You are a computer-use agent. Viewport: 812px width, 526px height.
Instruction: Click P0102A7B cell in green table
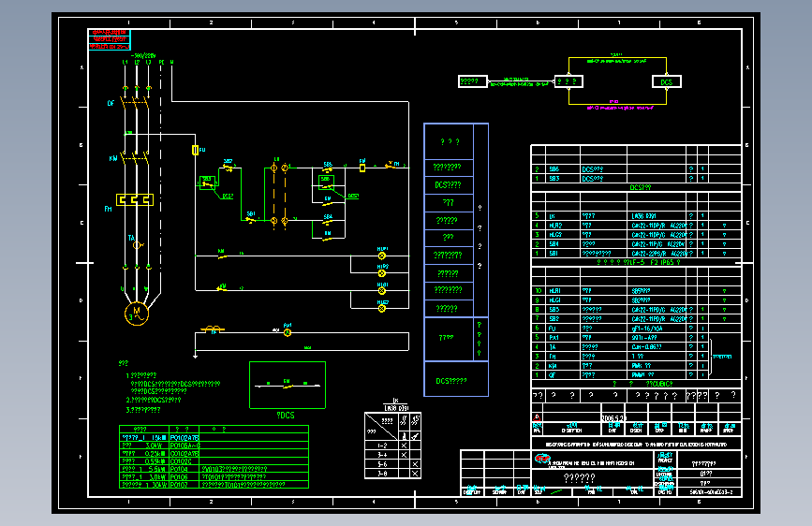[x=185, y=438]
